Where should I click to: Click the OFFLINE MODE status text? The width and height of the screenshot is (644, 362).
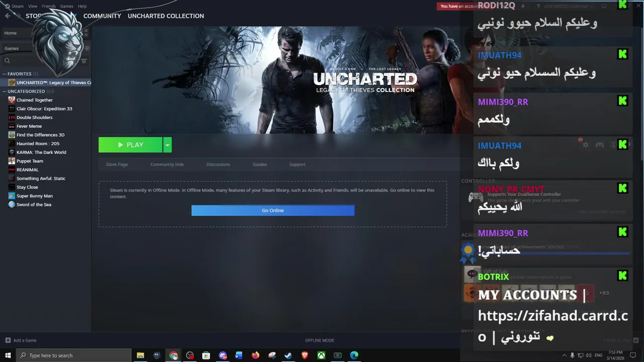(319, 340)
